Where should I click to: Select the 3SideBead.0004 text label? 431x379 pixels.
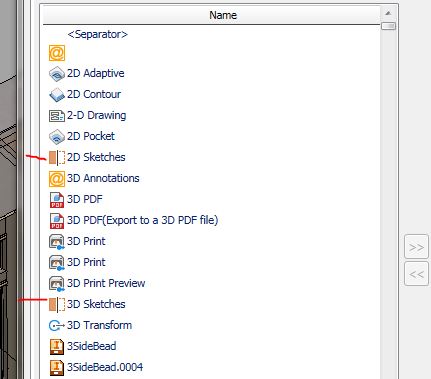105,367
